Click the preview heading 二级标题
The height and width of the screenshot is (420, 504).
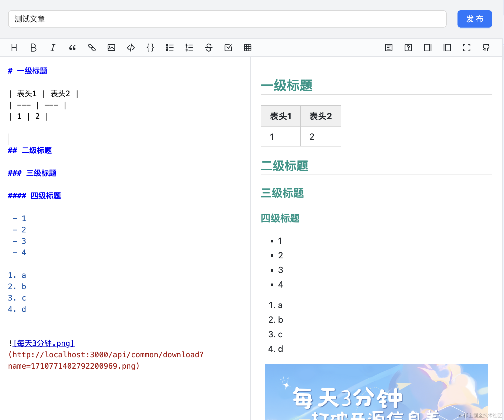(x=284, y=166)
